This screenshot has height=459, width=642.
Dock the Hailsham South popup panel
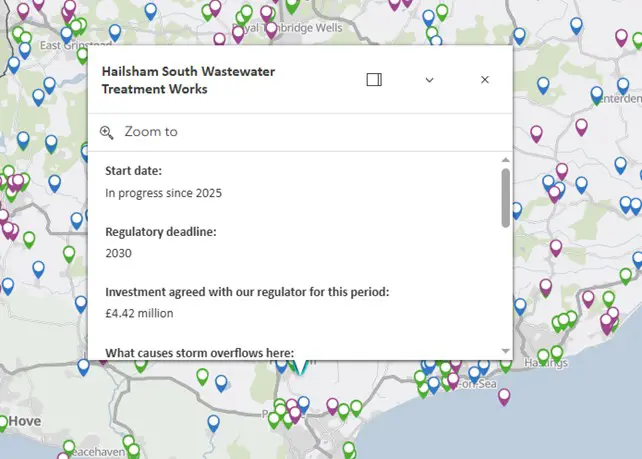374,80
